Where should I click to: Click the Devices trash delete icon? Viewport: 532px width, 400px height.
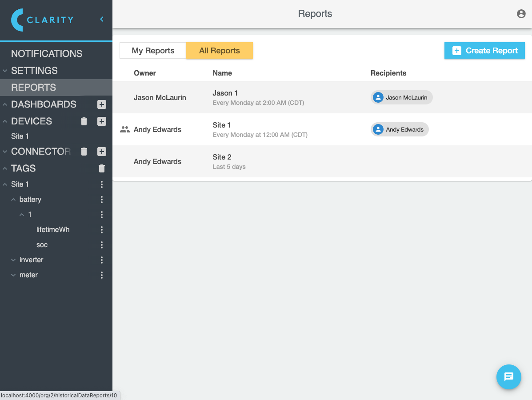click(84, 121)
